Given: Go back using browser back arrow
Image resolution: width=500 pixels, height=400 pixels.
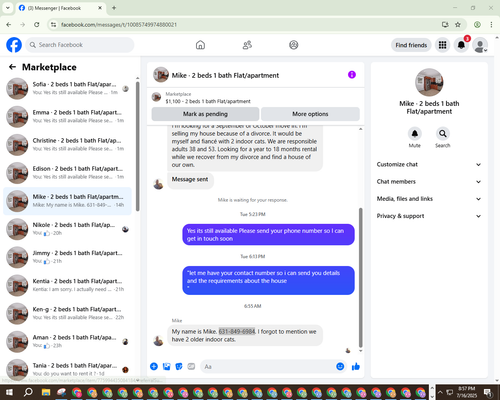Looking at the screenshot, I should point(9,24).
